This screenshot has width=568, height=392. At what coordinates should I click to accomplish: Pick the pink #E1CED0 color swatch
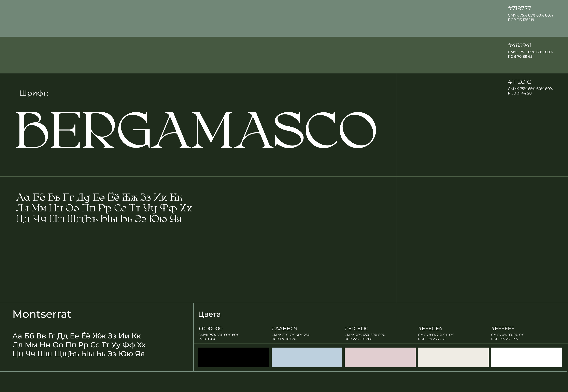[380, 357]
